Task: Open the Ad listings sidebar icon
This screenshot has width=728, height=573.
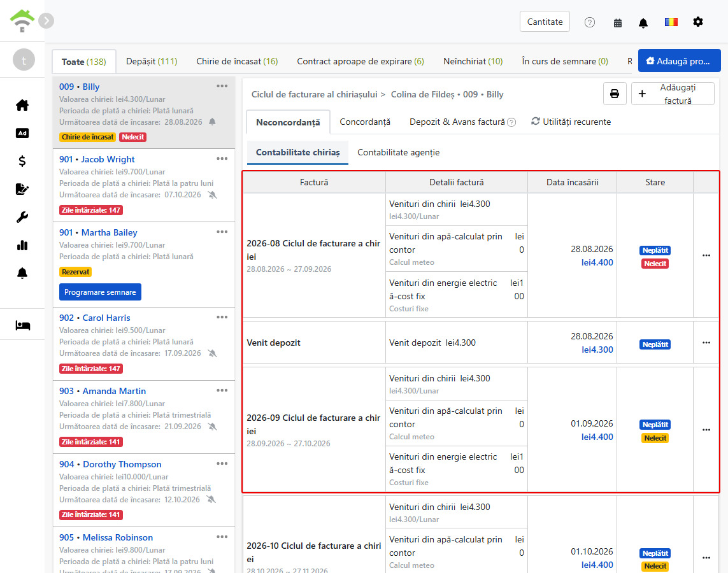Action: 22,133
